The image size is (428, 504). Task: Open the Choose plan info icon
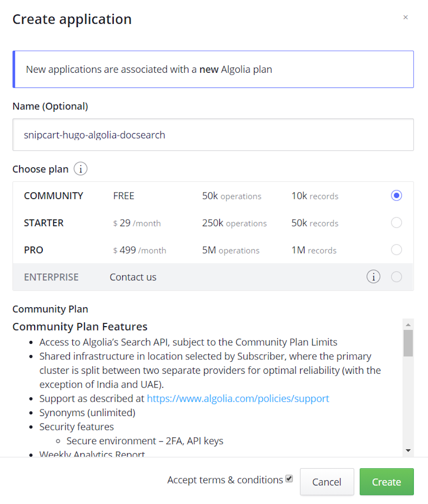(80, 168)
